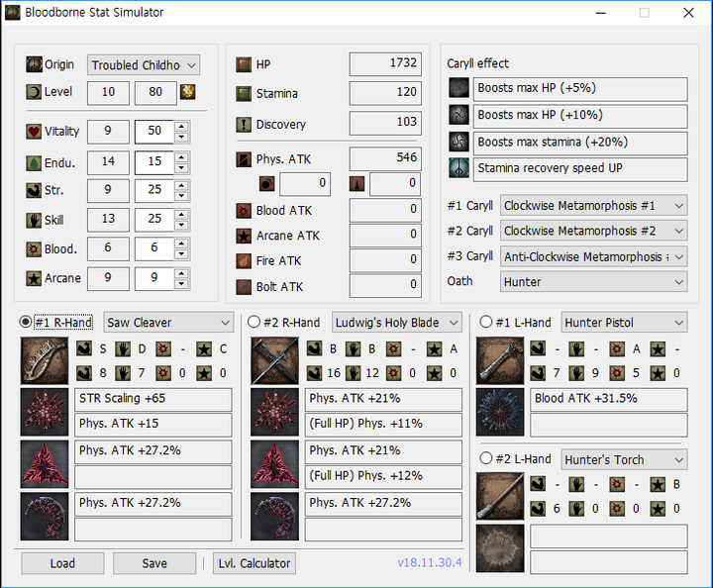
Task: Click the first Caryll rune icon, +5% HP
Action: pyautogui.click(x=459, y=88)
